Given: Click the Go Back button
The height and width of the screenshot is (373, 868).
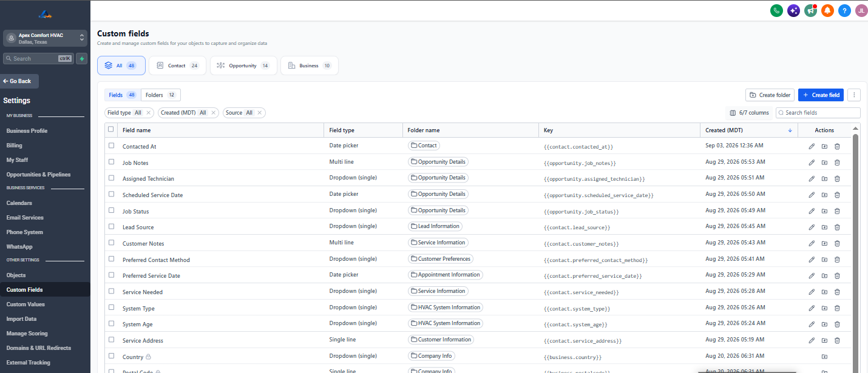Looking at the screenshot, I should 19,81.
